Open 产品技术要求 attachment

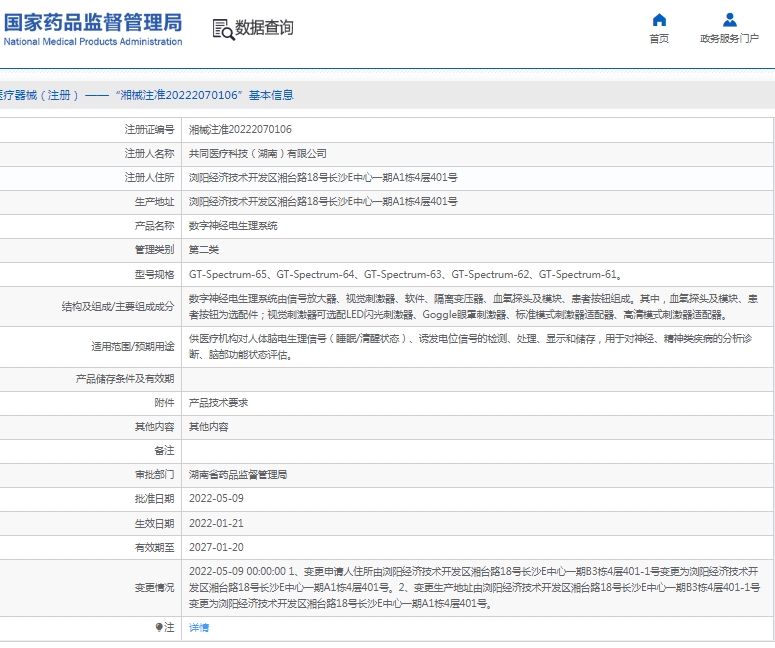(x=218, y=403)
